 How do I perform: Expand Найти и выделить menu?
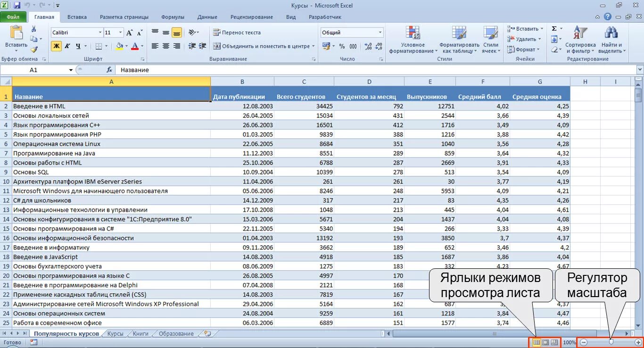[611, 40]
